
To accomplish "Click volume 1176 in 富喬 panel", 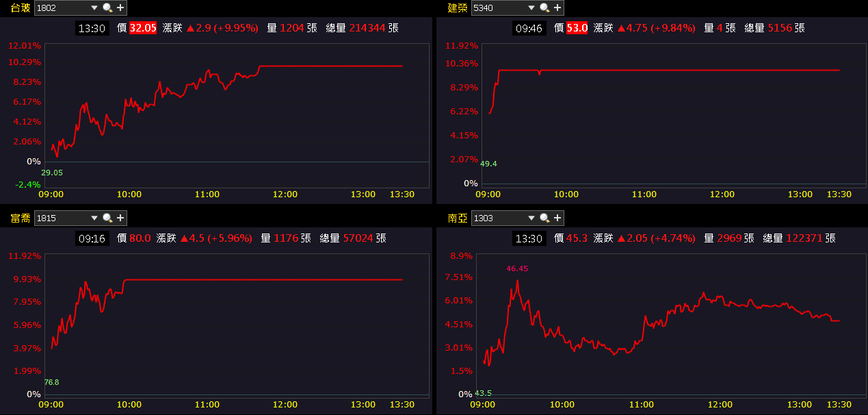I will (x=285, y=238).
